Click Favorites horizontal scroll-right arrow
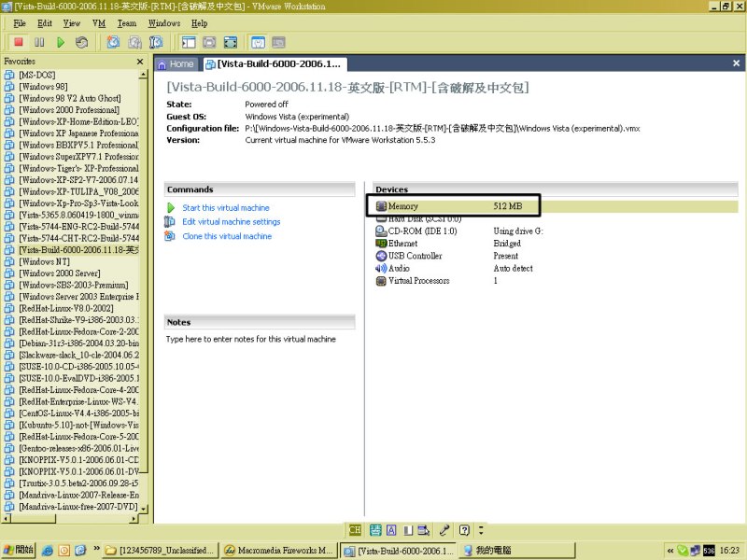Viewport: 747px width, 560px height. (x=134, y=519)
